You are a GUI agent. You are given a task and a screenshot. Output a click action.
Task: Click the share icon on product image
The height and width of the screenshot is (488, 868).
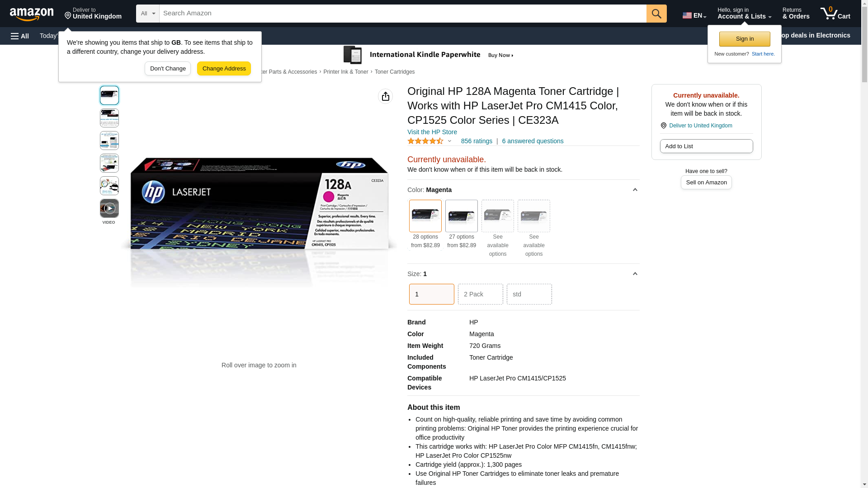point(385,96)
